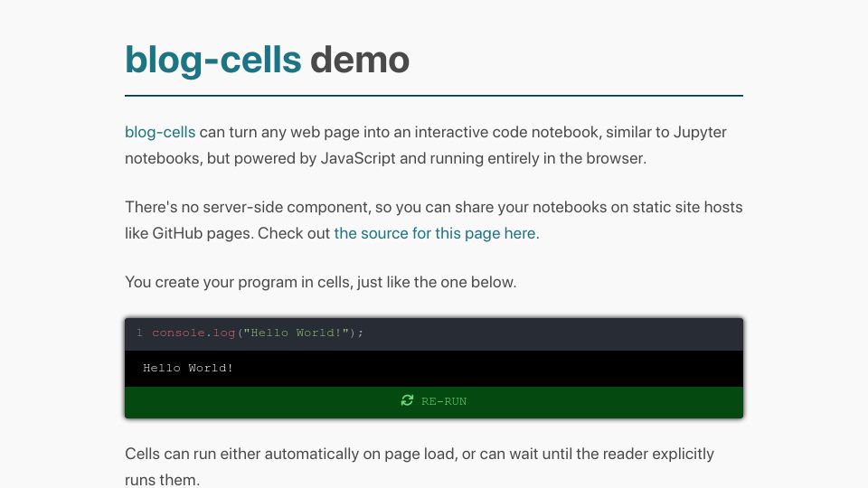Place cursor in console.log code editor line
The width and height of the screenshot is (868, 488).
pyautogui.click(x=258, y=333)
